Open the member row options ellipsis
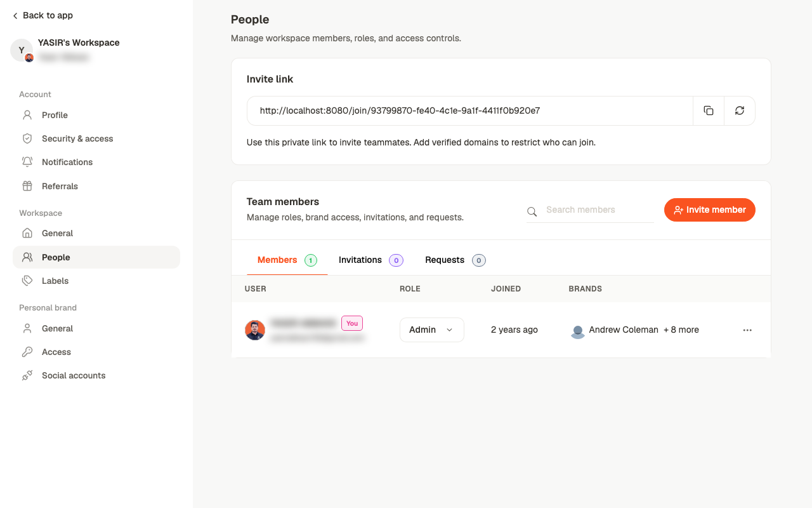 [747, 330]
